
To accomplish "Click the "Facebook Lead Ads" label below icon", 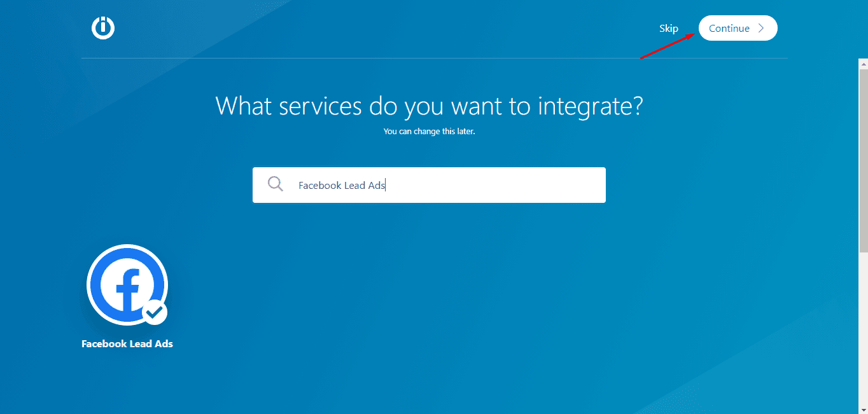I will coord(127,343).
